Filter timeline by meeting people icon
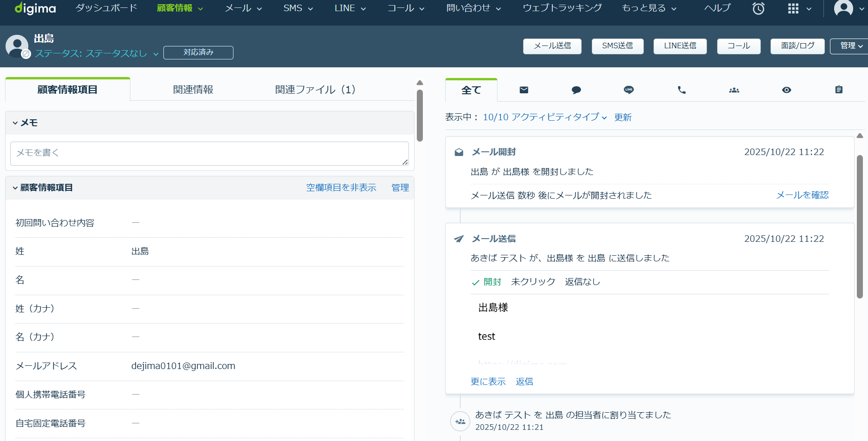Screen dimensions: 868x441 734,90
